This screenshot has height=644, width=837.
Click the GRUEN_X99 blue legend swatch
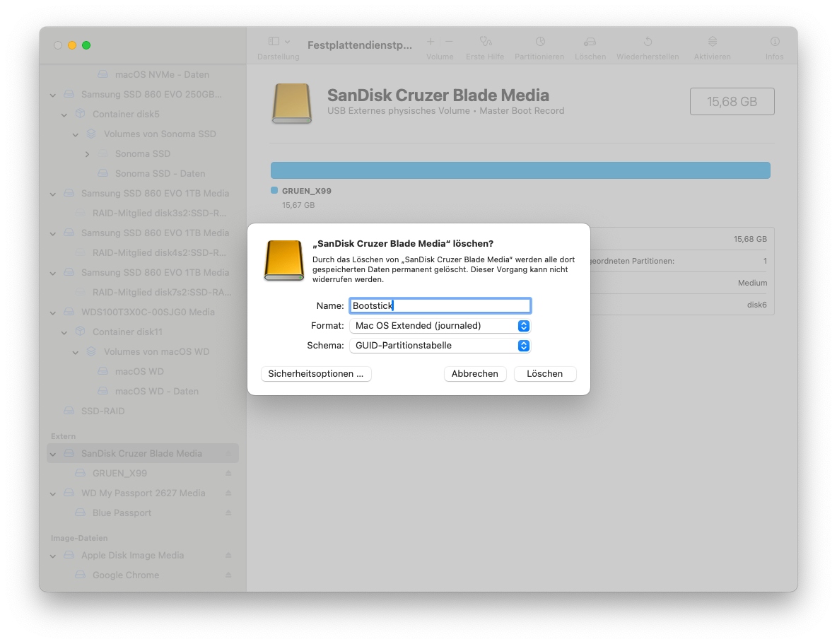point(274,190)
